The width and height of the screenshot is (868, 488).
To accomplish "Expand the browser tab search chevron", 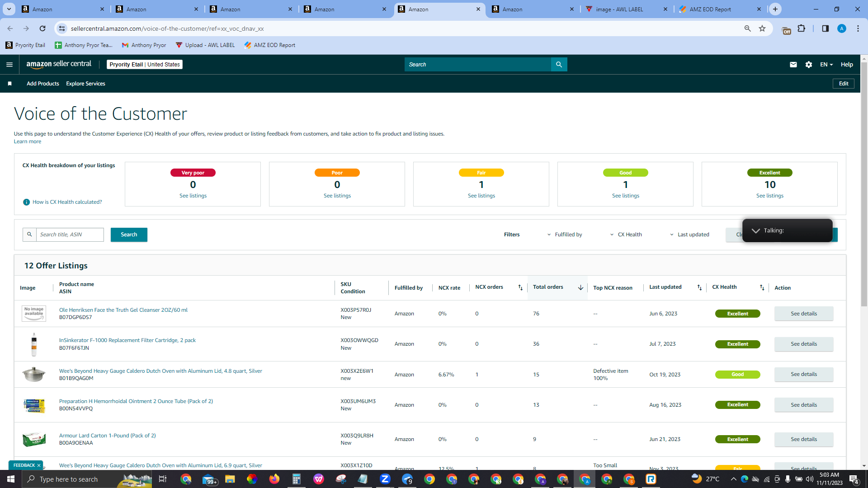I will click(9, 9).
